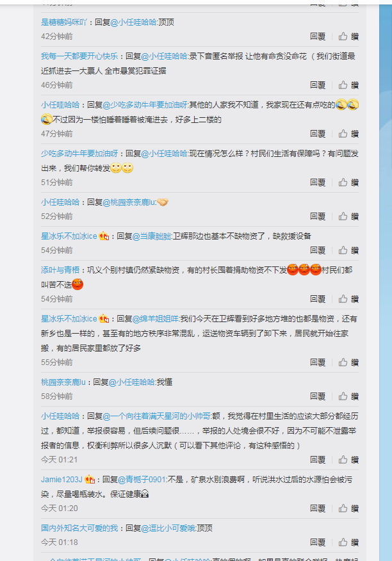Image resolution: width=392 pixels, height=561 pixels.
Task: Open 少吃多动牛年要加油呀's profile at 51分钟前
Action: click(x=79, y=154)
